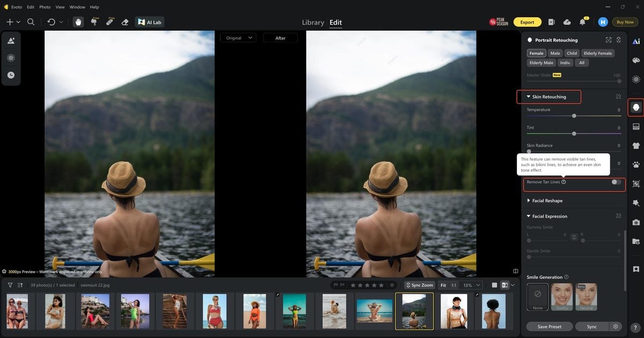Open the AI Lab panel
The image size is (644, 338).
(x=150, y=22)
